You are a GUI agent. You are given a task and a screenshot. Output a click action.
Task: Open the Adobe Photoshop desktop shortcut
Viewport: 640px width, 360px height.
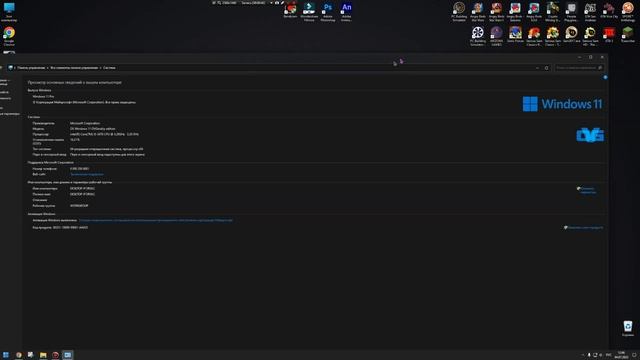coord(328,11)
